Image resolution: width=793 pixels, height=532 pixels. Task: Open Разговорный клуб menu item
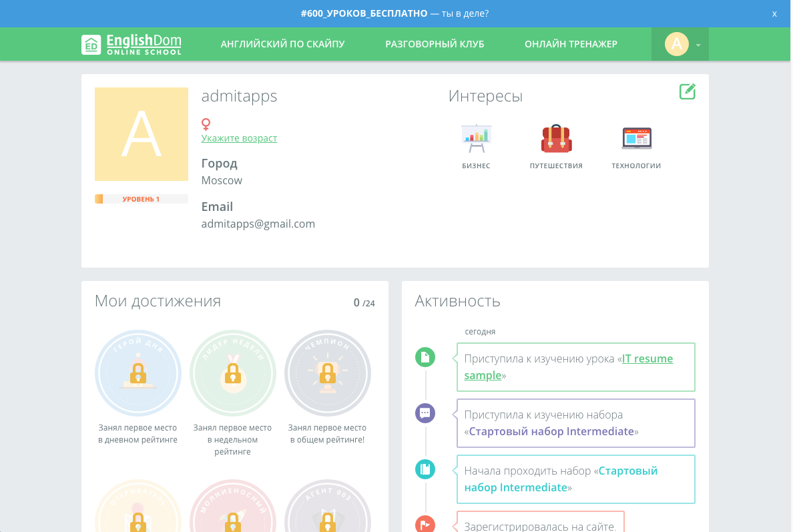coord(435,44)
